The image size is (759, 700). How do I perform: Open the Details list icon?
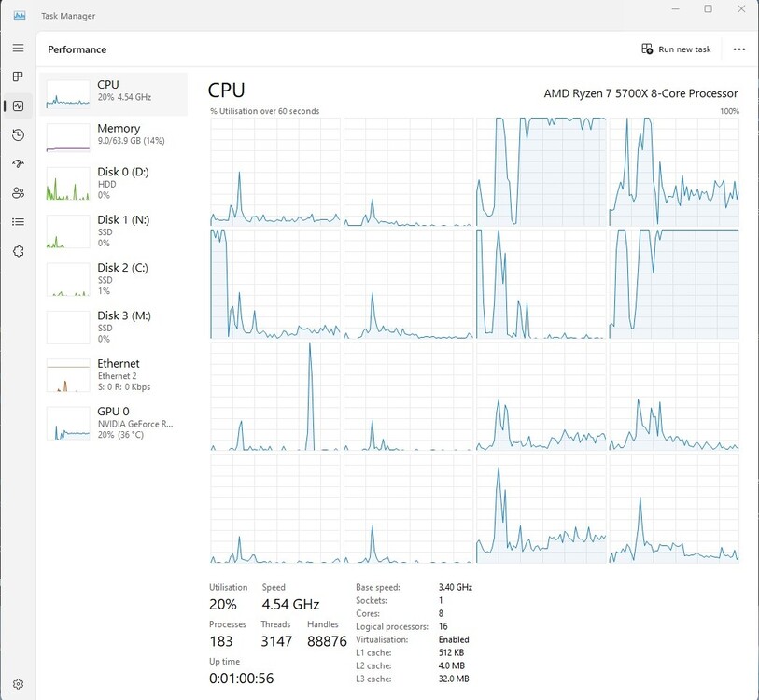(18, 222)
